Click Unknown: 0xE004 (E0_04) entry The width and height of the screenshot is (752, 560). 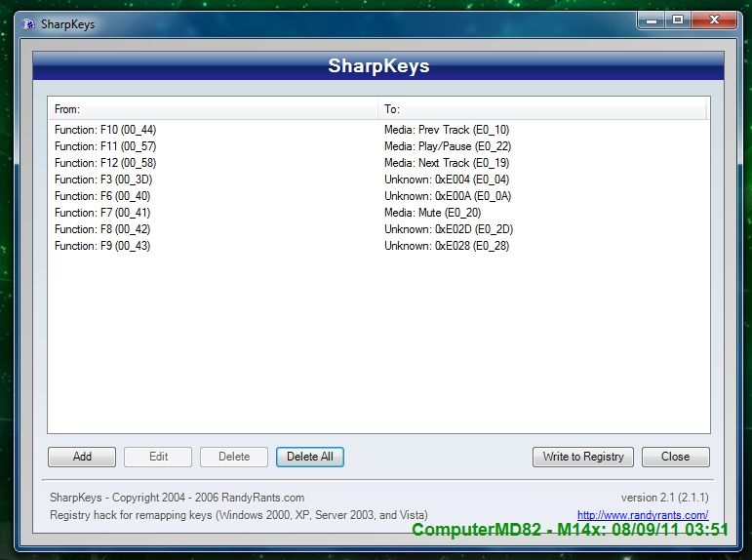point(447,180)
